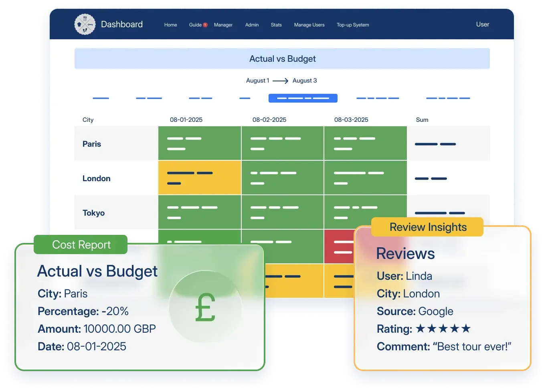Open the Tokyo cell for 08-02-2025
The height and width of the screenshot is (392, 546).
[x=283, y=212]
